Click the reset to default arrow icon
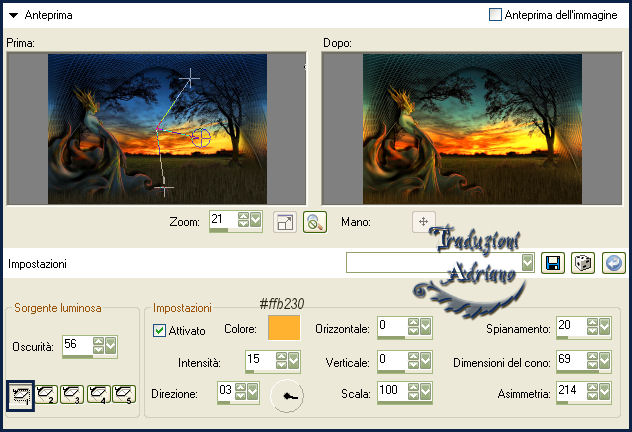Image resolution: width=632 pixels, height=432 pixels. coord(613,263)
